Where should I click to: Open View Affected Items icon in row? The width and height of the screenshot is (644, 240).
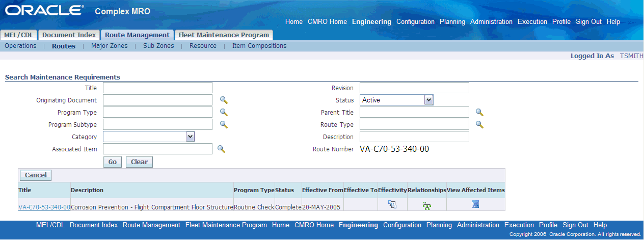tap(475, 204)
